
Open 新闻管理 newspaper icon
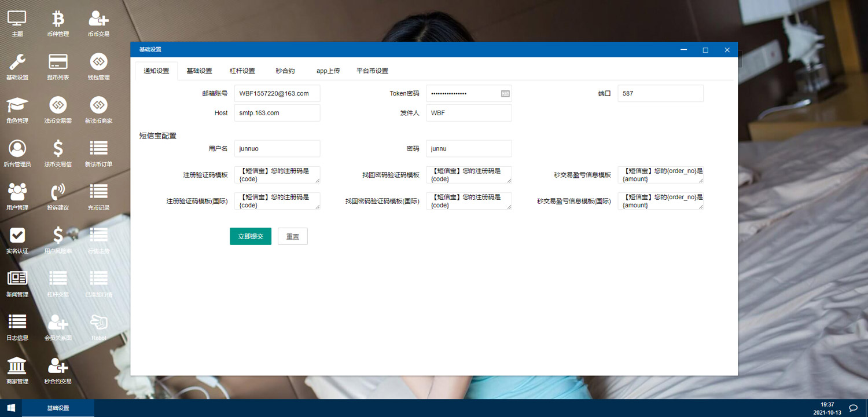pos(17,279)
